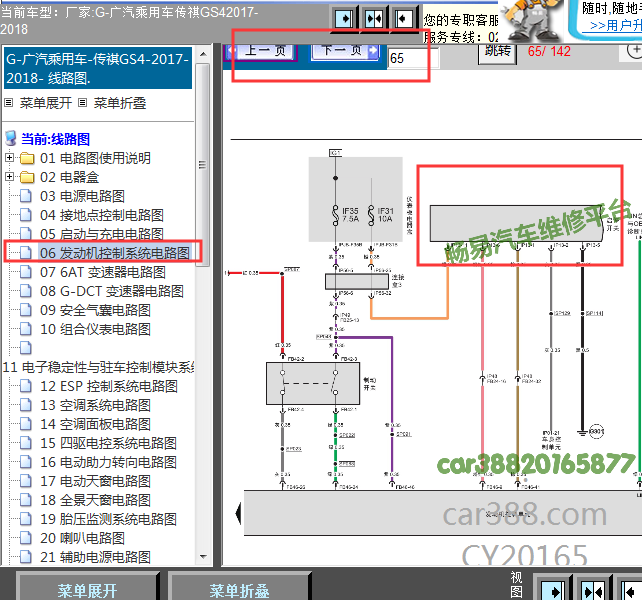Screen dimensions: 642x600
Task: Select 06 发动机控制系统电路图
Action: 114,253
